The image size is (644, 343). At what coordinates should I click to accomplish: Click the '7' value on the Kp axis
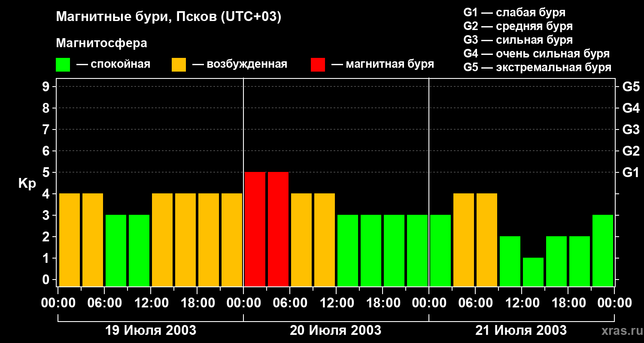point(47,129)
